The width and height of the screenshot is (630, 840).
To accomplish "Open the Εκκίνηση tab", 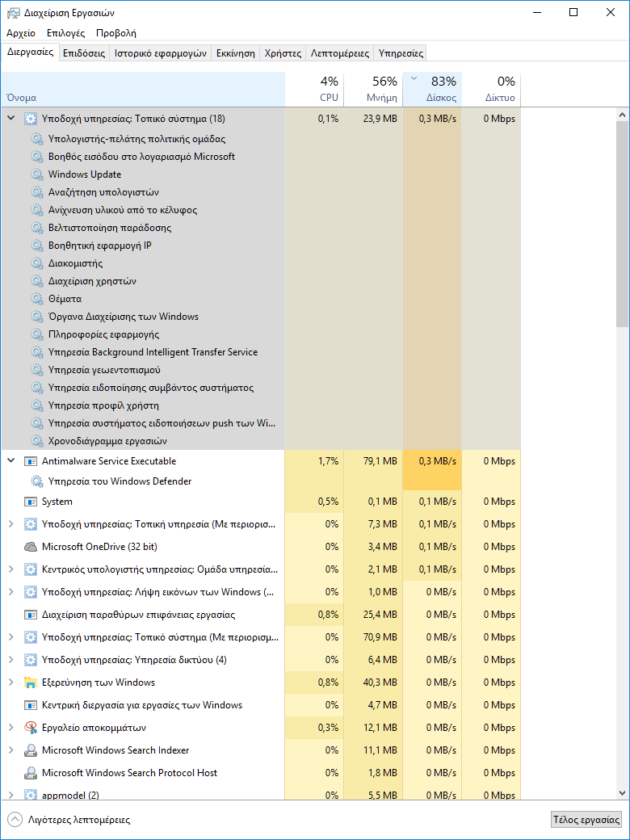I will (x=235, y=53).
